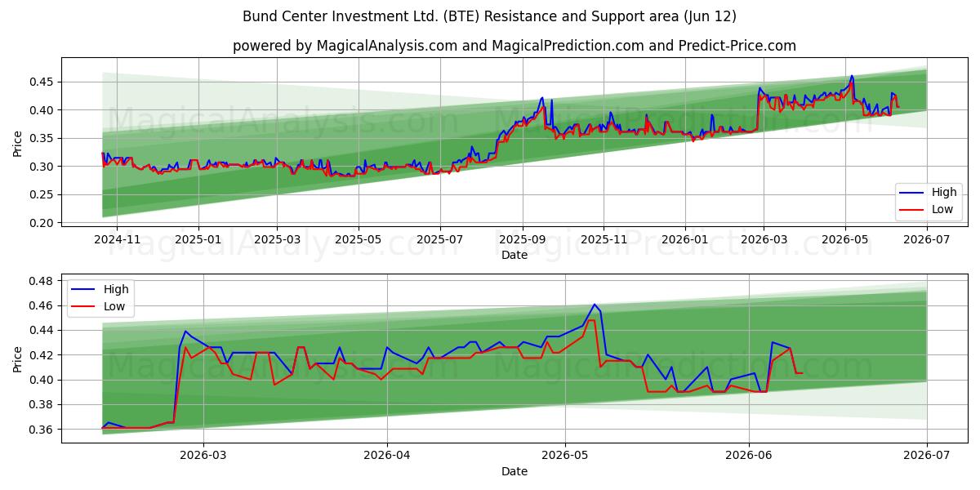Click the '0.46' price label on the bottom chart
This screenshot has width=980, height=490.
pyautogui.click(x=42, y=305)
